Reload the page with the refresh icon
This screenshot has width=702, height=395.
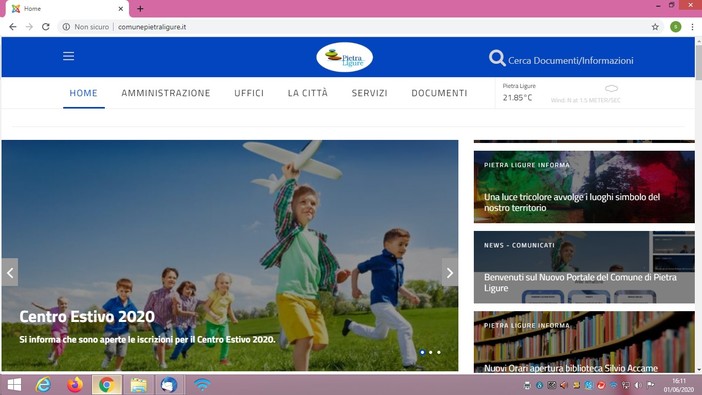click(46, 27)
